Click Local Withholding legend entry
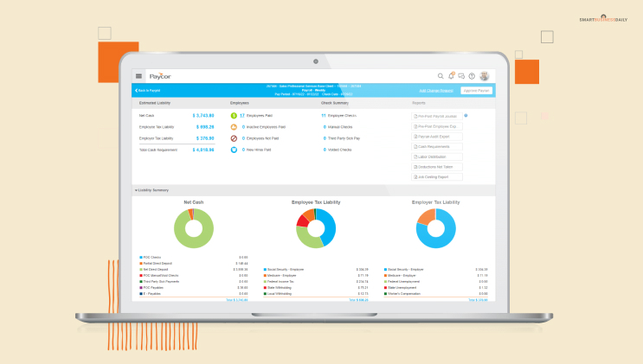 (278, 294)
